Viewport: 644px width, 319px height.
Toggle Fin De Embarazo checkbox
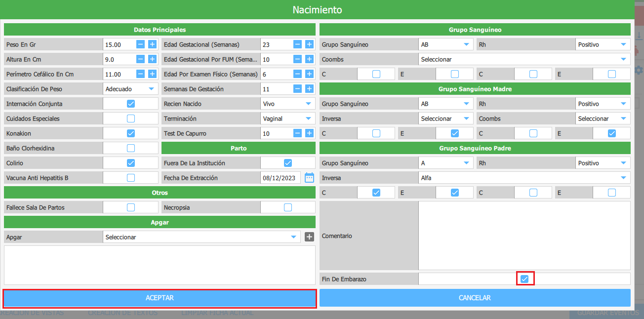[x=525, y=279]
